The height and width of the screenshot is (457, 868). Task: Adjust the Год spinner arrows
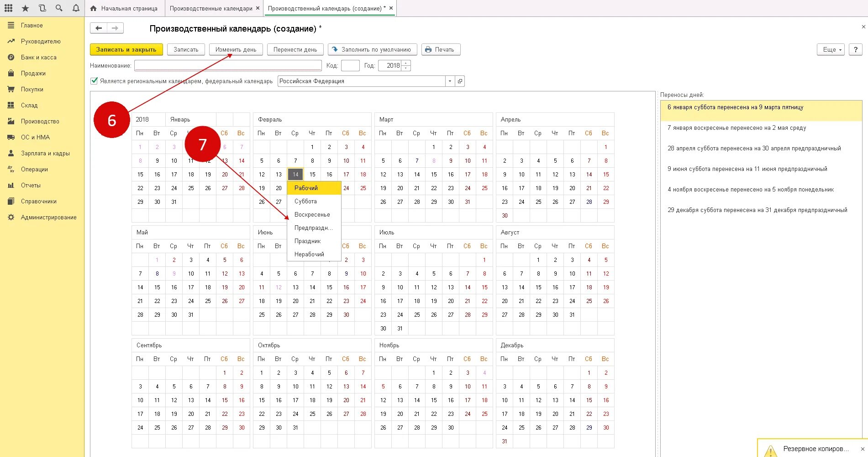point(406,66)
